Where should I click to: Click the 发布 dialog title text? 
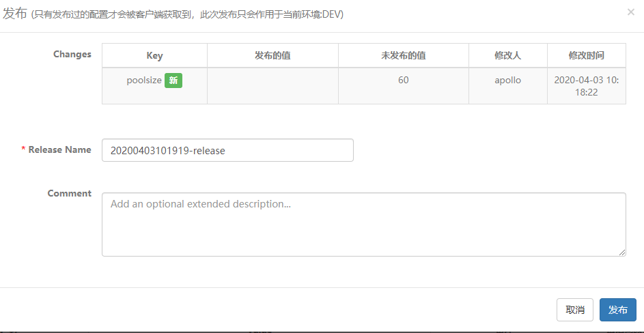[15, 14]
